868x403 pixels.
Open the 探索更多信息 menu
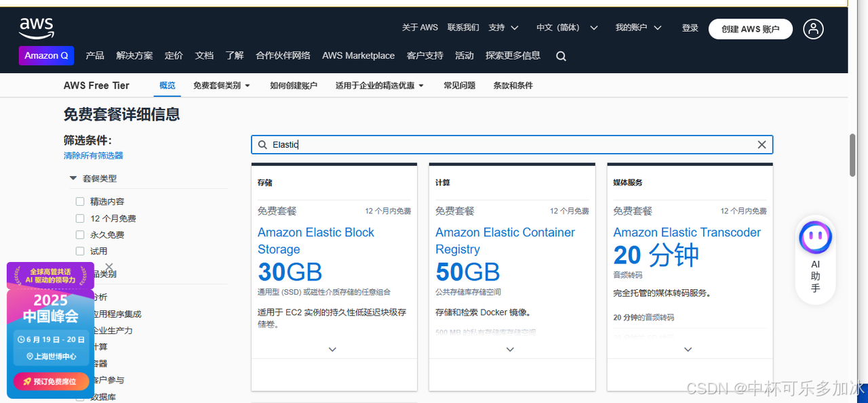(x=513, y=56)
